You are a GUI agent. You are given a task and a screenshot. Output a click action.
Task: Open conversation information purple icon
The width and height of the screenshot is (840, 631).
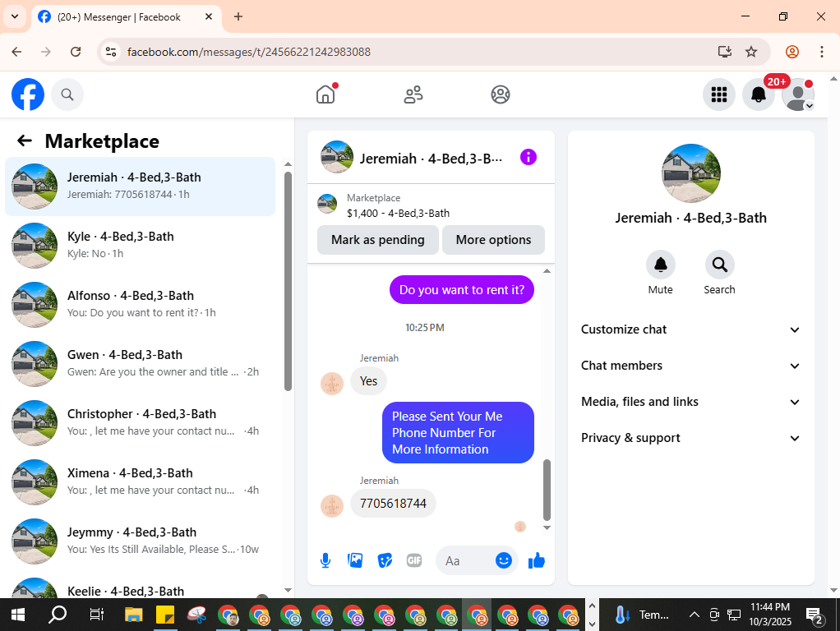click(x=528, y=158)
